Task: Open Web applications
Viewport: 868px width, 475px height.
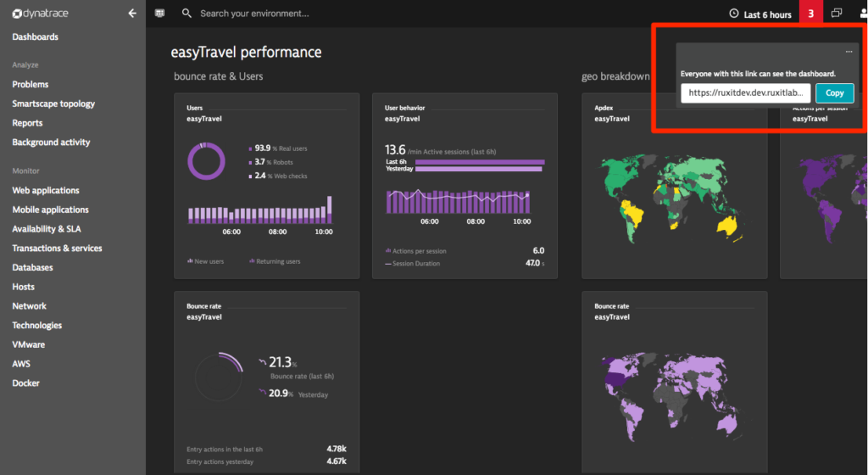Action: (x=46, y=191)
